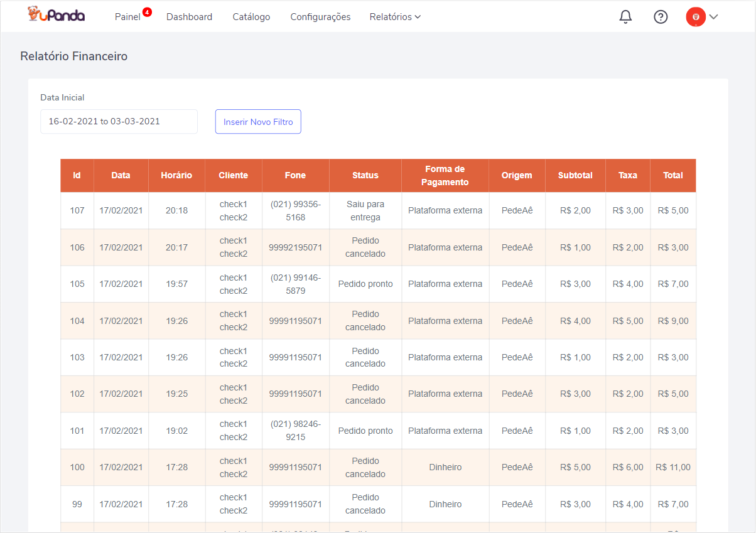Select the Dinheiro cell in order 100
Screen dimensions: 756x533
[x=445, y=468]
